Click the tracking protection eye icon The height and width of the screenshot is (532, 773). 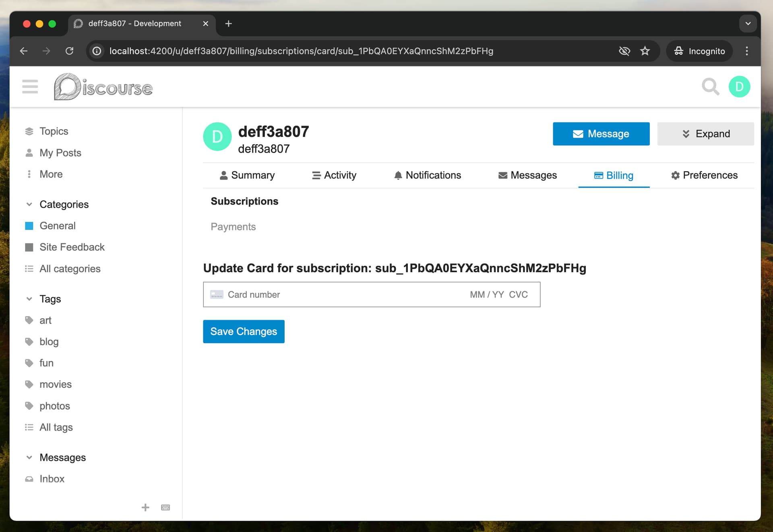tap(624, 51)
